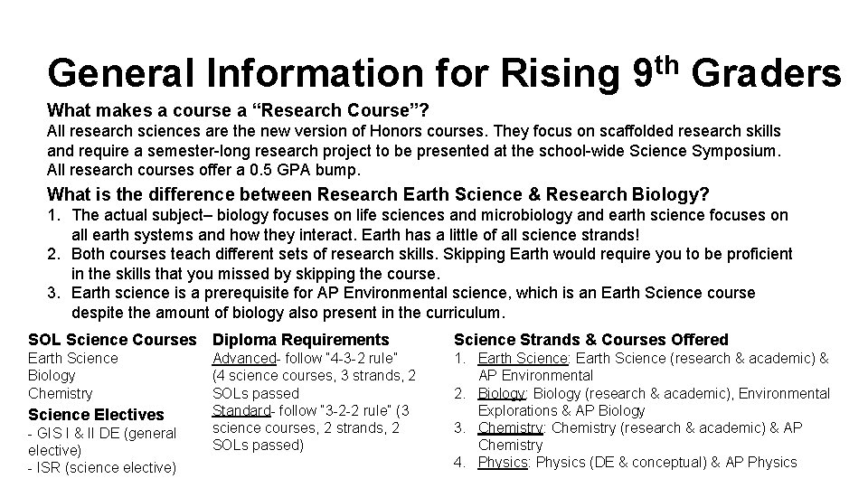Click the underlined 'Earth Science' strand label
Image resolution: width=868 pixels, height=488 pixels.
tap(524, 359)
